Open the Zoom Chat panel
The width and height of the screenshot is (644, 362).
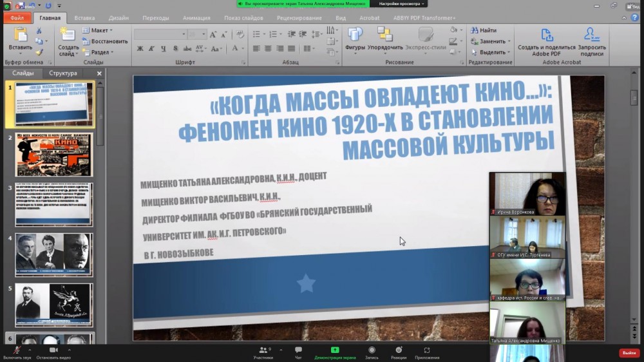point(298,350)
